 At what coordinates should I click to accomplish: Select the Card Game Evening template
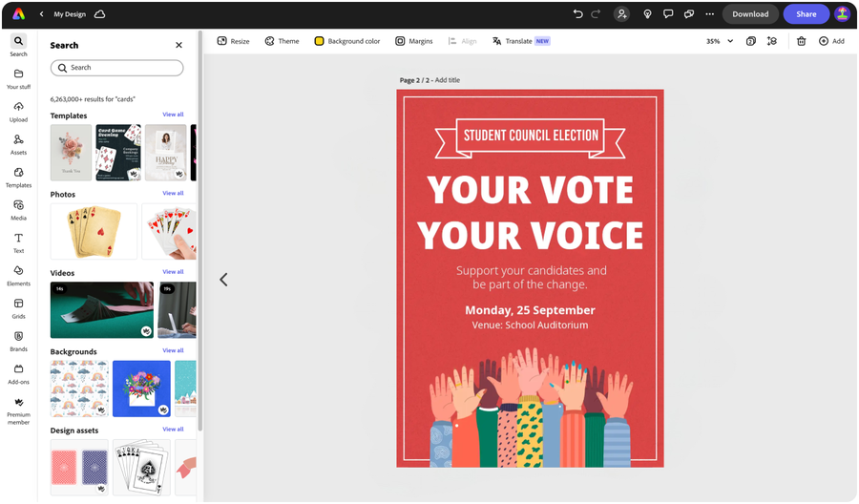[x=118, y=153]
